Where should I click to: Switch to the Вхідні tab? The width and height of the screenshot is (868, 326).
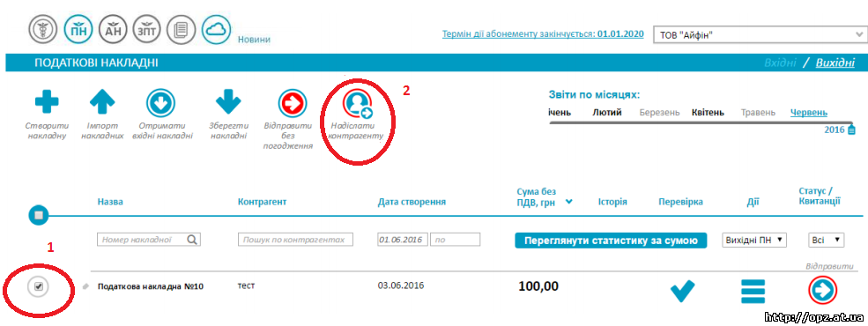tap(780, 63)
